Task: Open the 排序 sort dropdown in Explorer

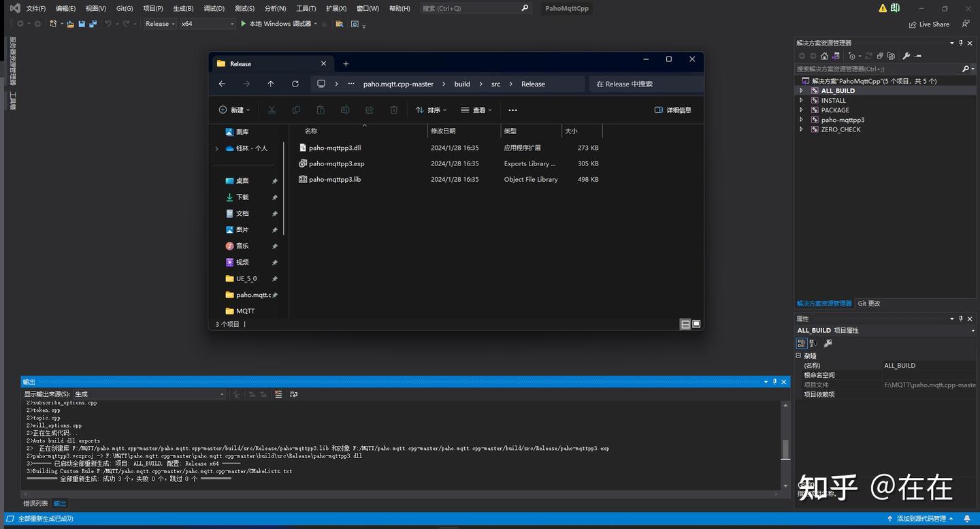Action: (x=431, y=110)
